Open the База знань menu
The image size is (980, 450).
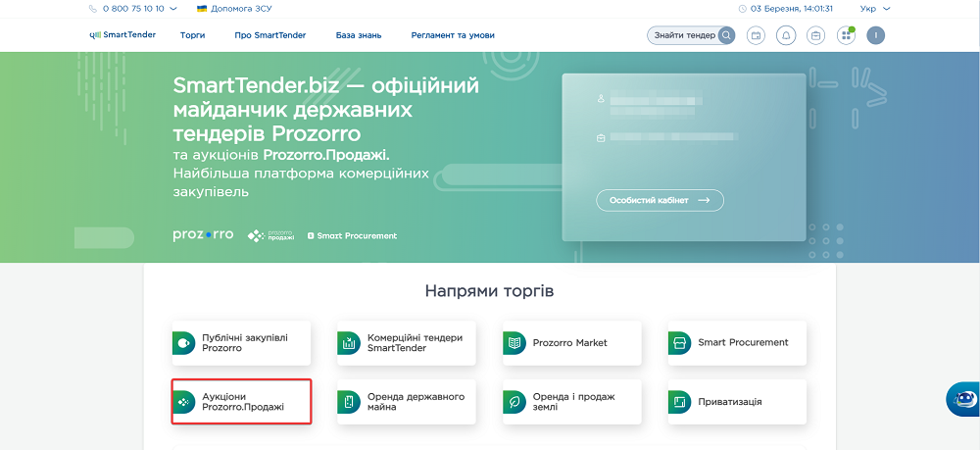[x=359, y=35]
